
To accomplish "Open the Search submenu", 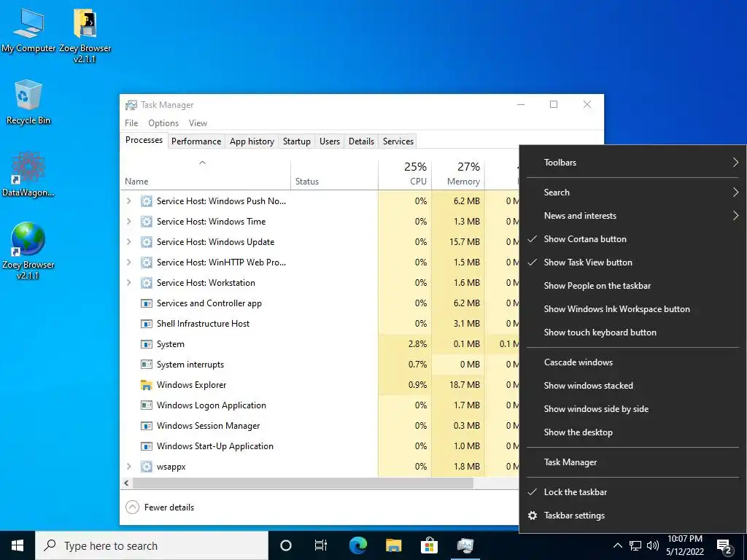I will pos(632,192).
